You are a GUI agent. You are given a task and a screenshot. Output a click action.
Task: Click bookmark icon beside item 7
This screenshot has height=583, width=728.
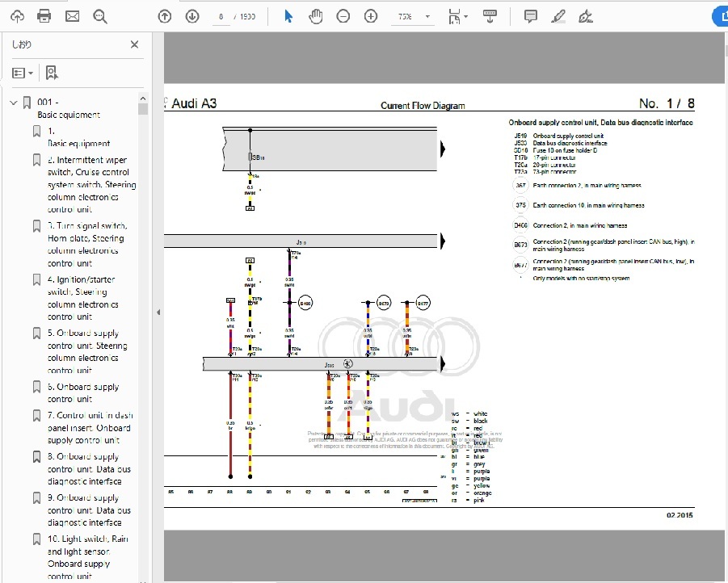[36, 415]
